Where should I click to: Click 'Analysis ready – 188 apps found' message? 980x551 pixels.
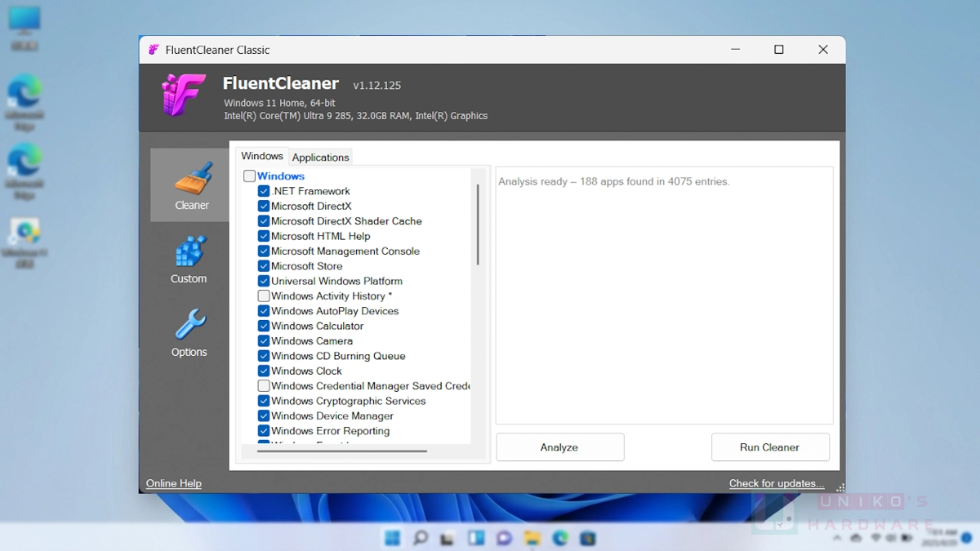(x=613, y=181)
